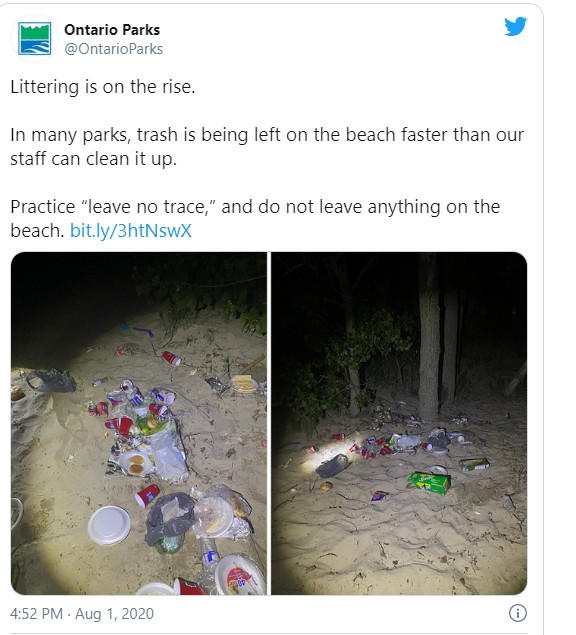
Task: Click the white plate in left photo
Action: click(109, 525)
